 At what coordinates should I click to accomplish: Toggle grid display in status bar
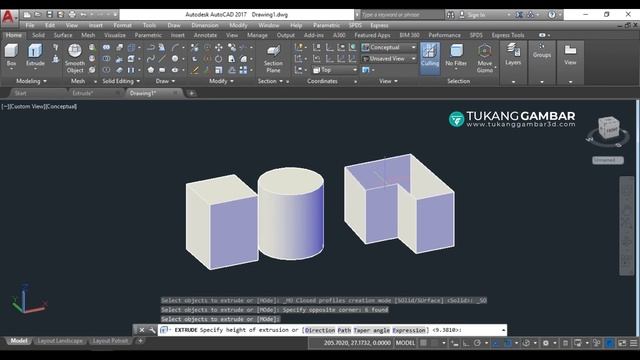[x=423, y=343]
